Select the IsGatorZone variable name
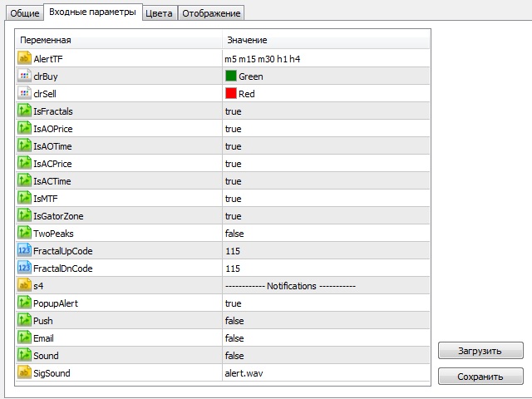Viewport: 532px width, 399px height. [x=58, y=216]
